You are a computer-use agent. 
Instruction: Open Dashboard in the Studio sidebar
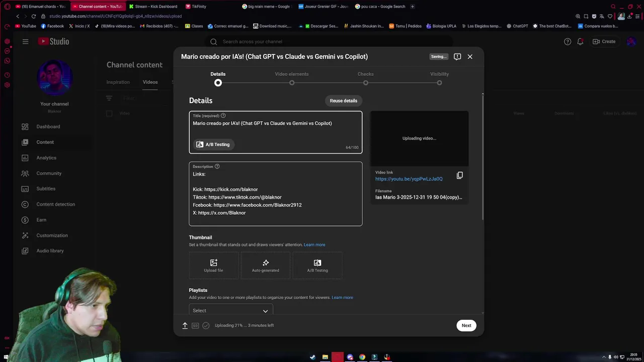coord(47,127)
